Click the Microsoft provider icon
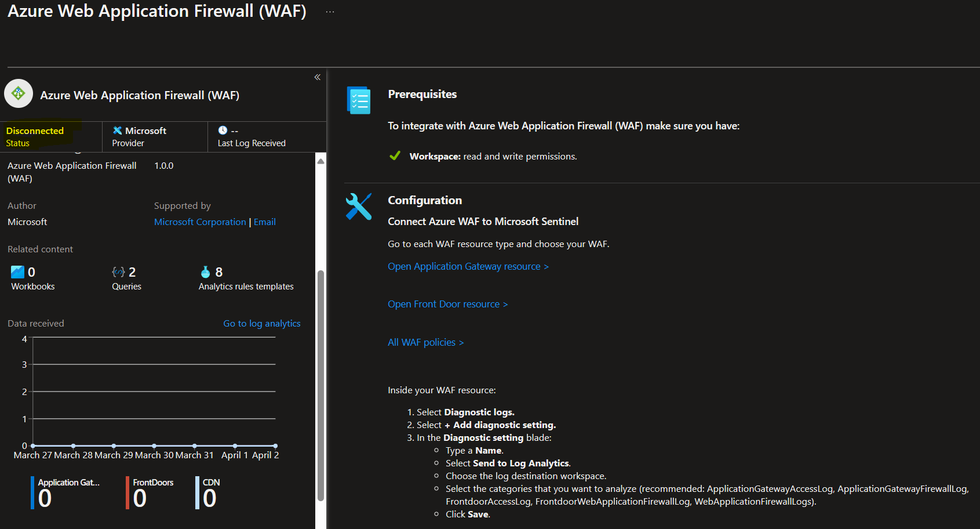This screenshot has width=980, height=529. (x=117, y=131)
